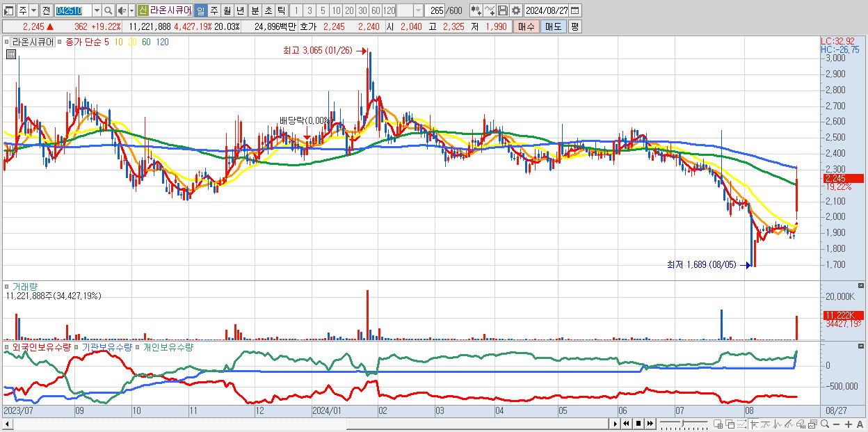Select interval 30 button
Screen dimensions: 868x432
(362, 10)
